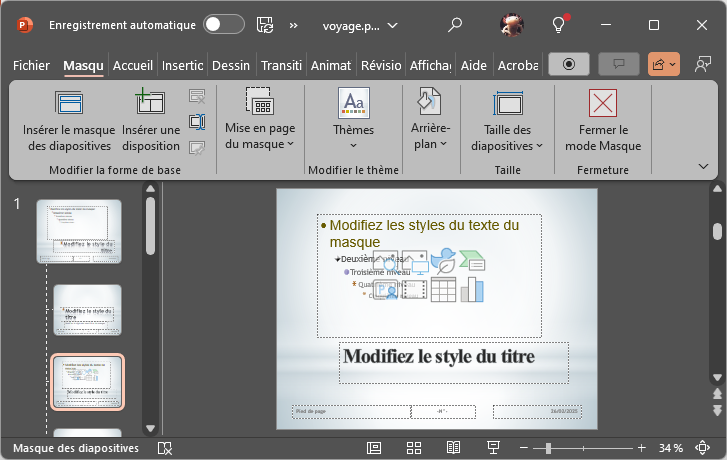This screenshot has width=727, height=460.
Task: Select the second layout thumbnail
Action: coord(87,310)
